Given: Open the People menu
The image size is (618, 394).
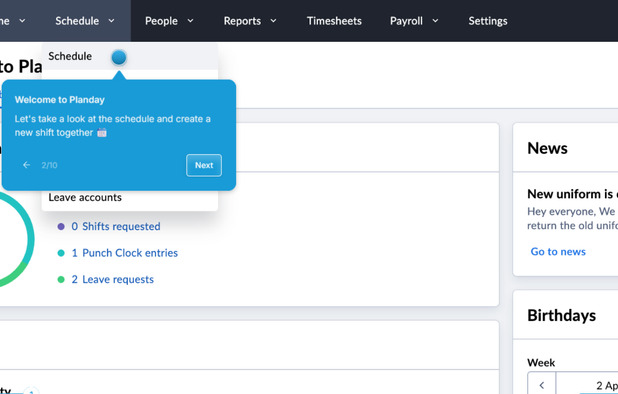Looking at the screenshot, I should point(161,21).
